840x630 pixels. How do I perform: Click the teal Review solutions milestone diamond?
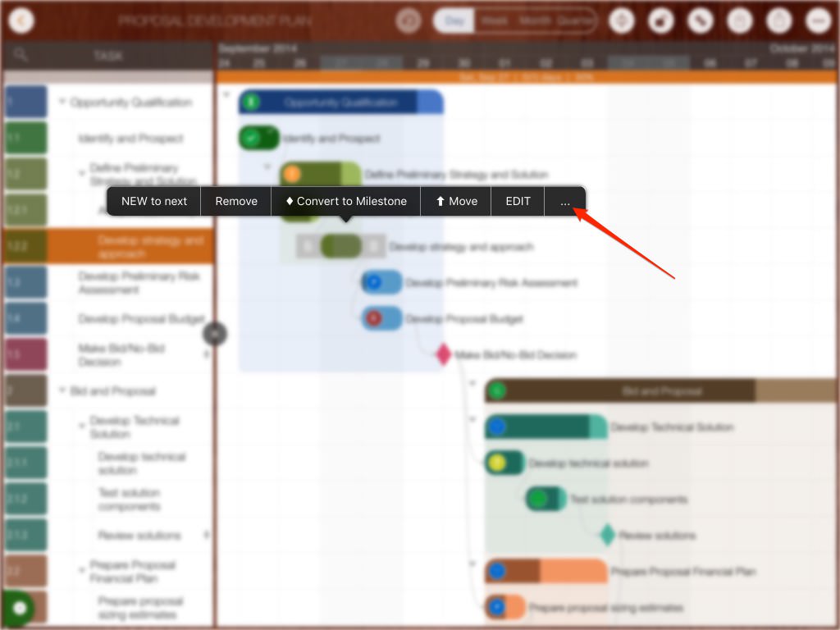(x=607, y=535)
